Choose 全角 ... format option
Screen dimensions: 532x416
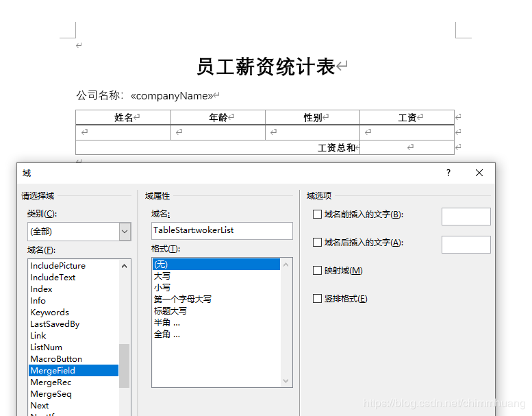[216, 334]
